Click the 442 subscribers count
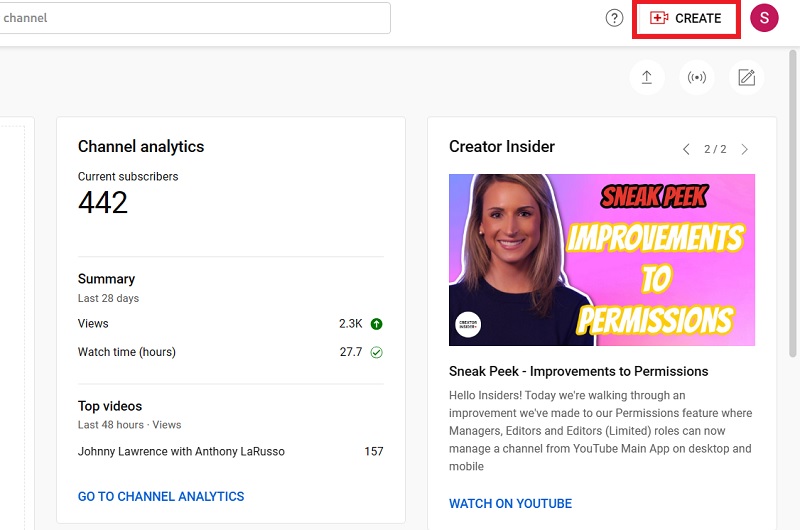 click(103, 203)
